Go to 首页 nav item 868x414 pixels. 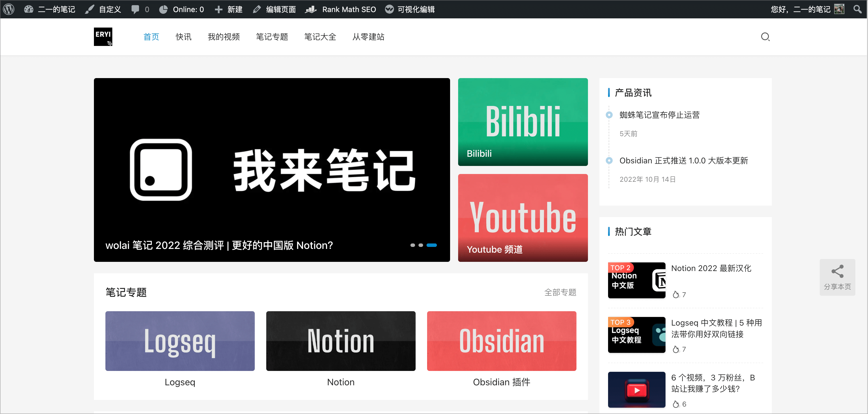click(151, 37)
